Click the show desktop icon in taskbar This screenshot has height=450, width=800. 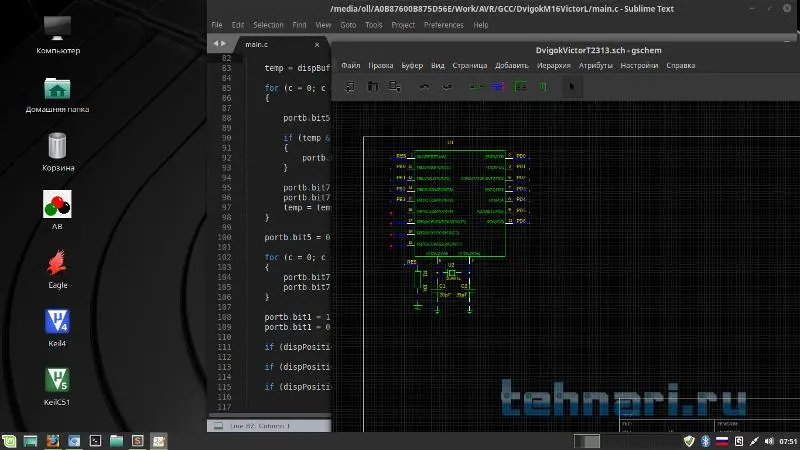tap(31, 441)
